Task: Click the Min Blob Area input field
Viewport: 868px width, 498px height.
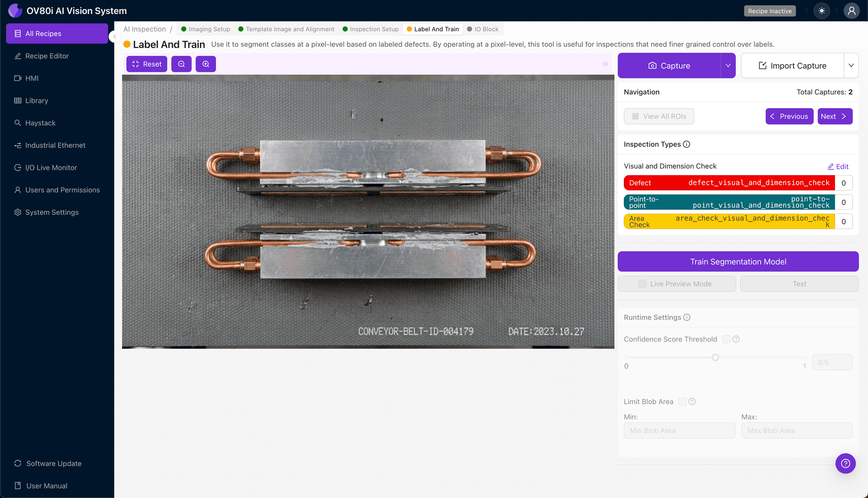Action: click(679, 431)
